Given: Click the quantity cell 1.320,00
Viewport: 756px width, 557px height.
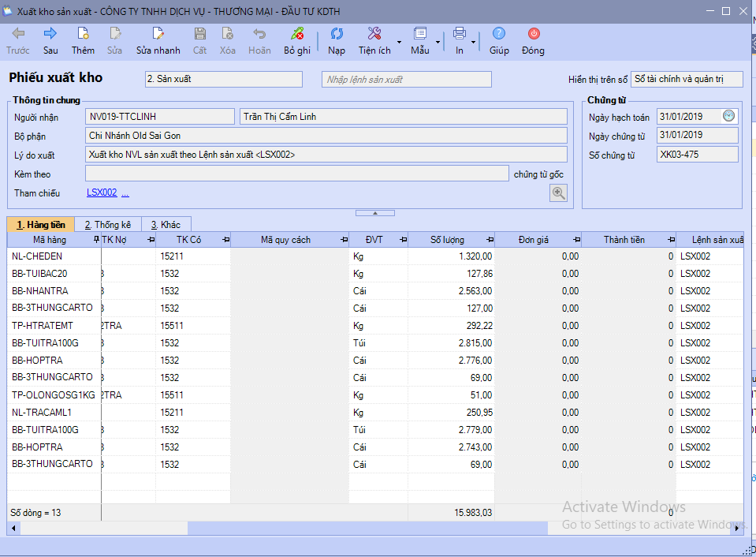Looking at the screenshot, I should tap(451, 256).
